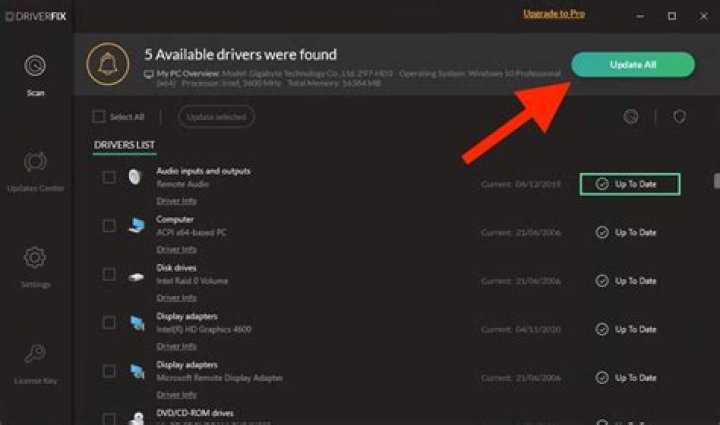Click the DriverFix logo
This screenshot has width=720, height=425.
(x=36, y=17)
